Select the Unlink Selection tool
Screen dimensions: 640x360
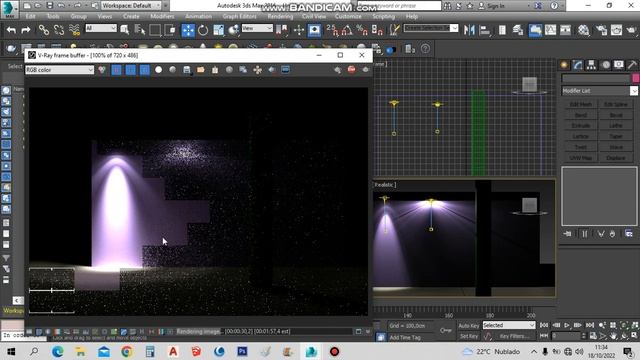59,30
